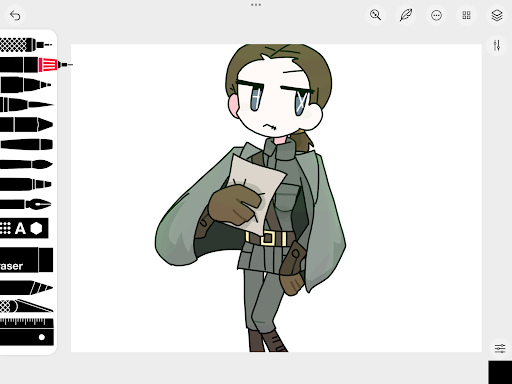Expand the three-dot handle at top
Screen dimensions: 512x384
pyautogui.click(x=256, y=5)
